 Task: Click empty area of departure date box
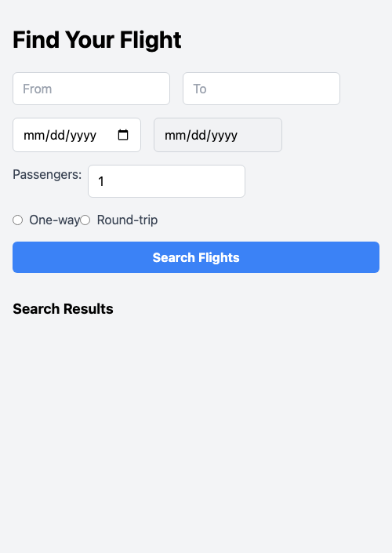107,135
